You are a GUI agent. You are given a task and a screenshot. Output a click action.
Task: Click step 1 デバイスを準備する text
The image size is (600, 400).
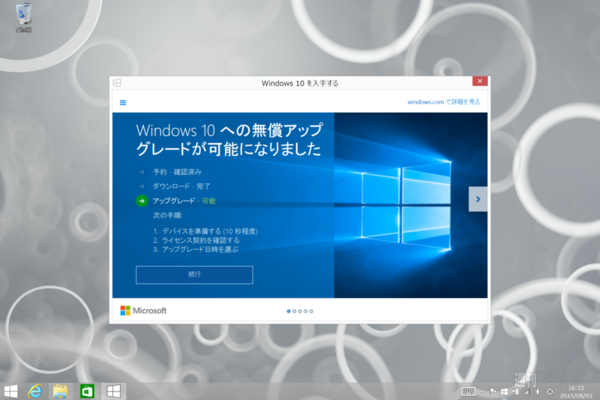click(205, 231)
